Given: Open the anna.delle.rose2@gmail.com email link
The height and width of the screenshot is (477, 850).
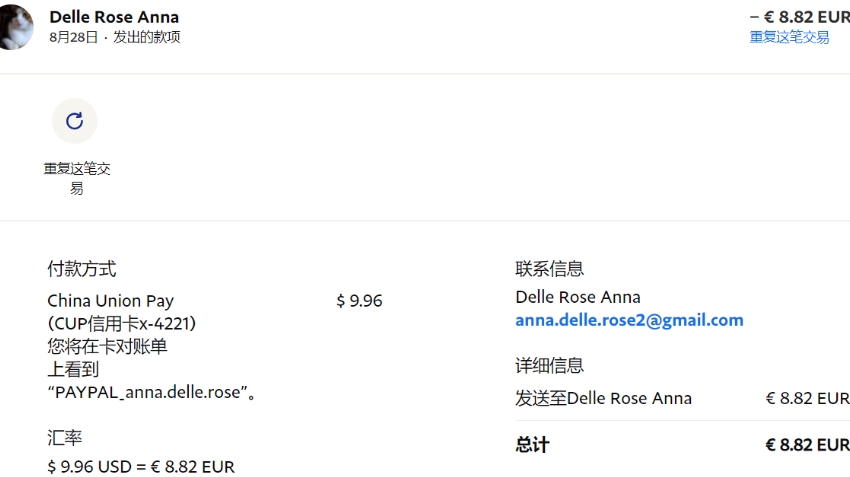Looking at the screenshot, I should coord(629,320).
